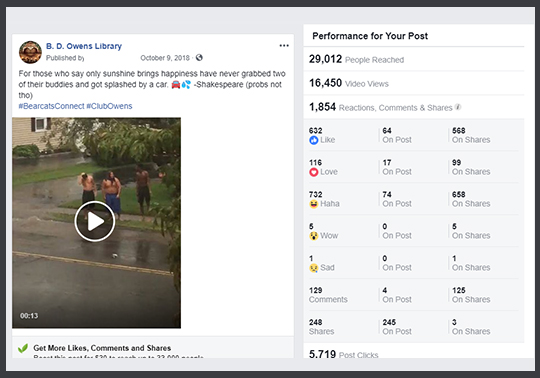Click the Wow surprised emoji icon
Viewport: 540px width, 378px height.
tap(313, 236)
